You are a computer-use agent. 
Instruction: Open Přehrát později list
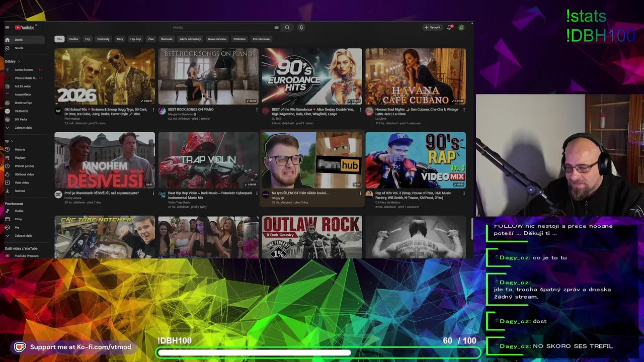(x=25, y=166)
